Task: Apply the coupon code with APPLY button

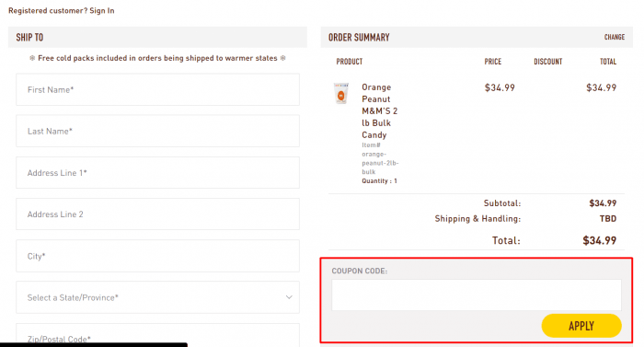Action: 581,326
